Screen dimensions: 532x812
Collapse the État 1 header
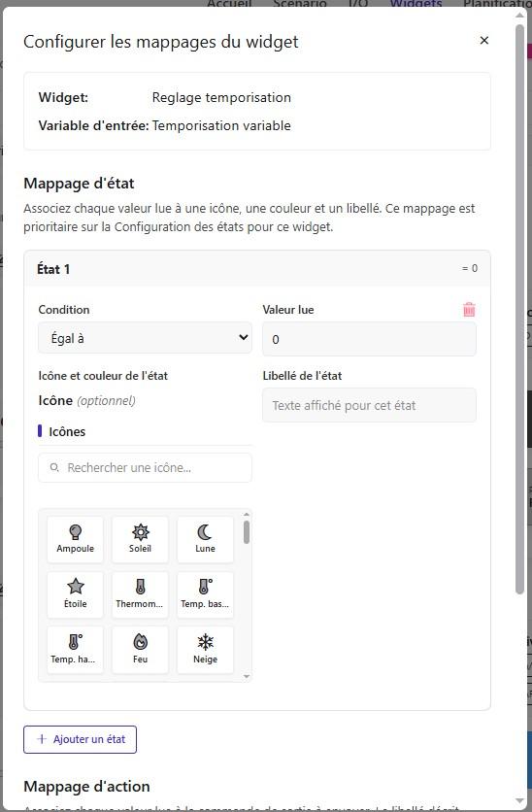[x=257, y=269]
